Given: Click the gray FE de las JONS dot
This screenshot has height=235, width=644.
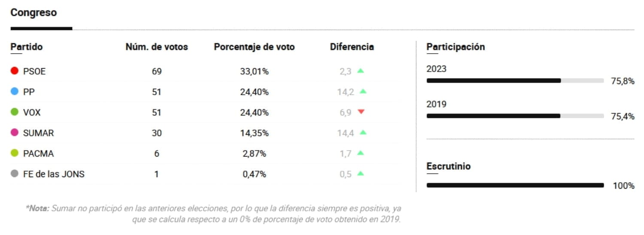Looking at the screenshot, I should (x=15, y=174).
